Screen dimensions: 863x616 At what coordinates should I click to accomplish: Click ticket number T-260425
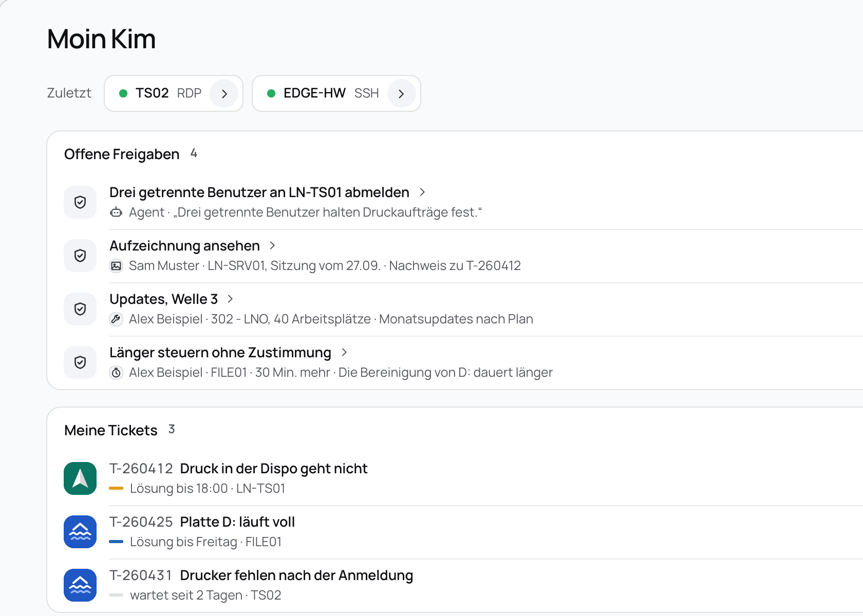point(141,522)
